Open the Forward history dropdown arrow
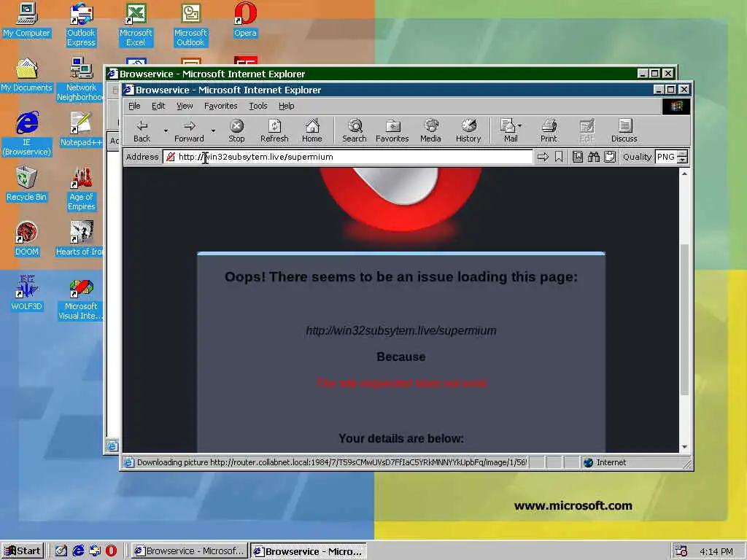The width and height of the screenshot is (747, 560). [213, 131]
